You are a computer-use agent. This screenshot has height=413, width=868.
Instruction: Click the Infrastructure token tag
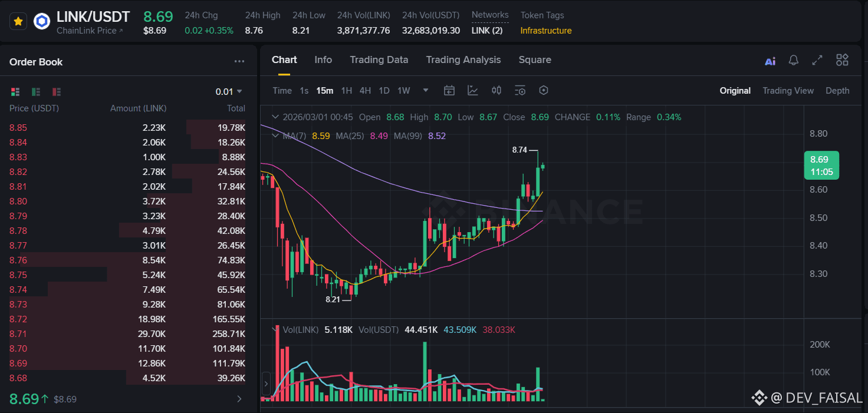click(546, 31)
